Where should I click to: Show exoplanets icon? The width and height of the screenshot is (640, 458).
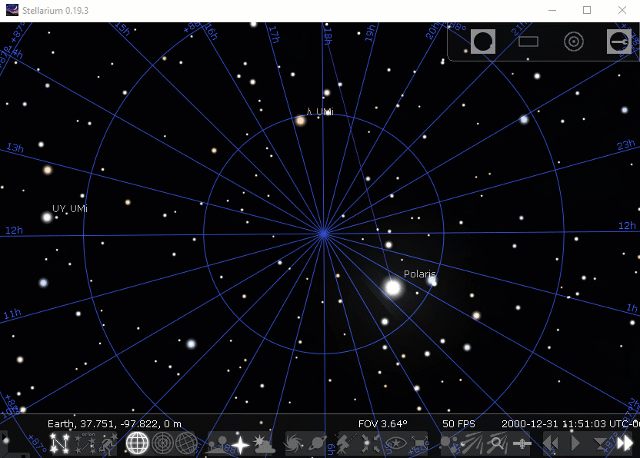tap(449, 443)
